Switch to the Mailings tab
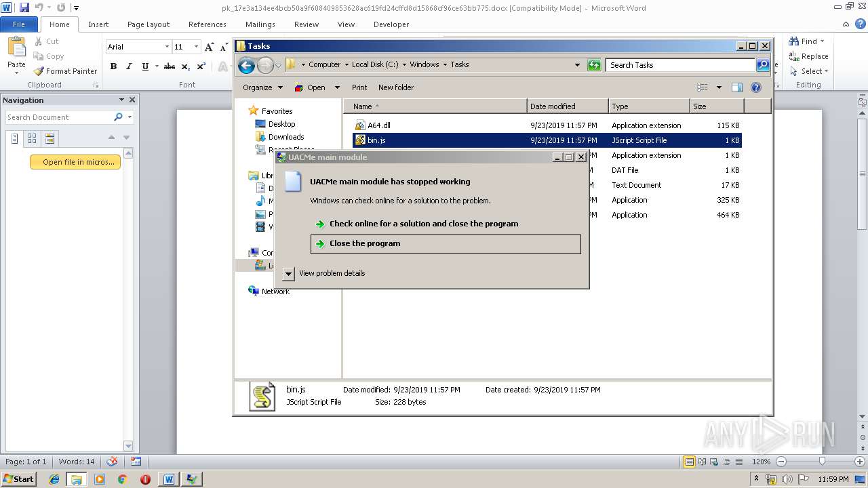Viewport: 868px width, 488px height. coord(260,24)
